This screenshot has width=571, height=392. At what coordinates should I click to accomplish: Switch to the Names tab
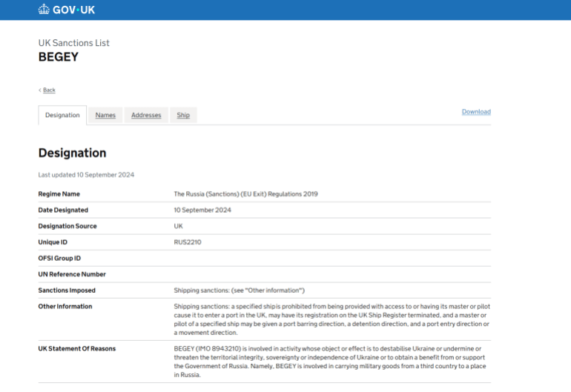tap(105, 115)
